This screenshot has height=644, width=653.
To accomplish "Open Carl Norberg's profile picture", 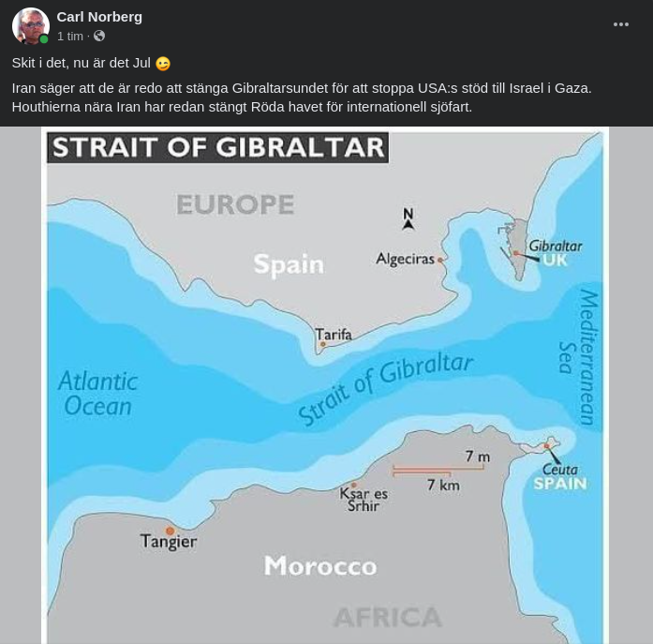I will [x=30, y=26].
